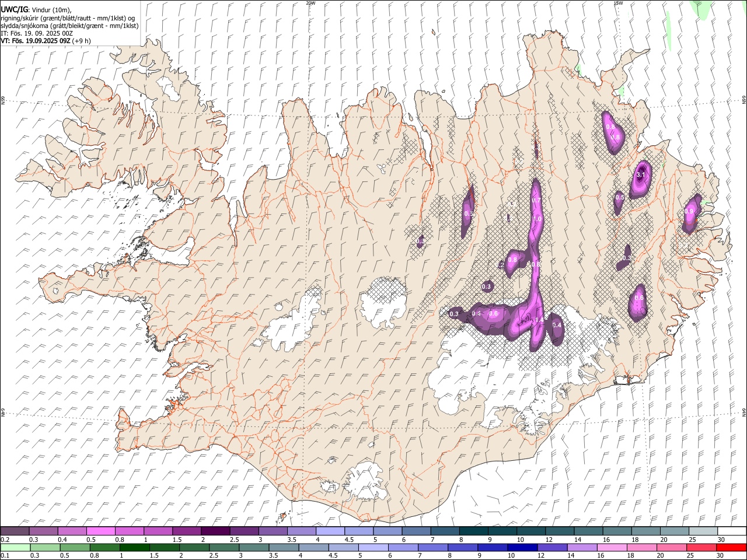Click the pale lavender 5–6 rain scale swatch
The width and height of the screenshot is (747, 560).
coord(373,548)
